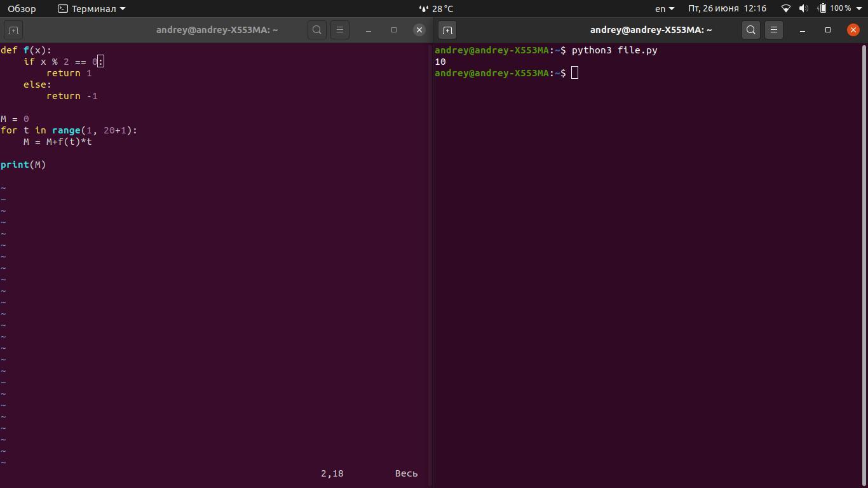The width and height of the screenshot is (868, 488).
Task: Click the volume speaker icon
Action: pyautogui.click(x=804, y=9)
